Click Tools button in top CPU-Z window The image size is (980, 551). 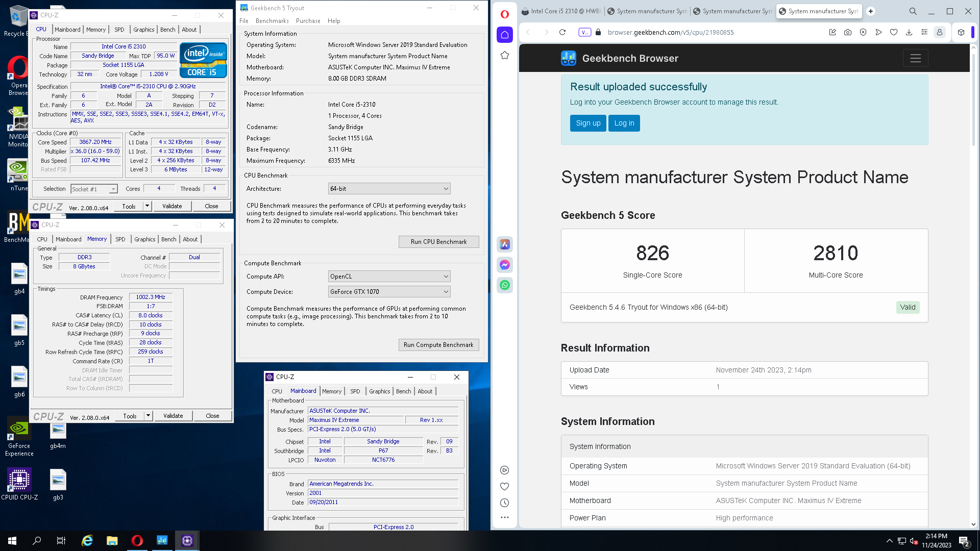(129, 206)
